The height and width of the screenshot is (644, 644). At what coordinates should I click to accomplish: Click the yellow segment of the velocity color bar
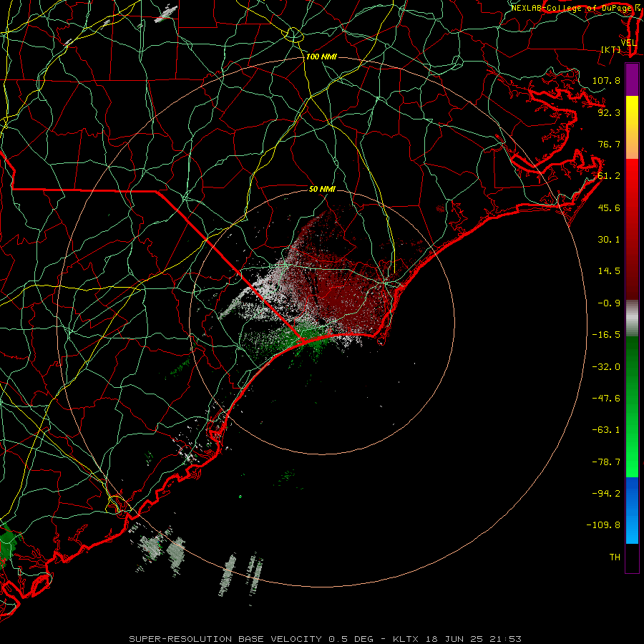tap(632, 127)
